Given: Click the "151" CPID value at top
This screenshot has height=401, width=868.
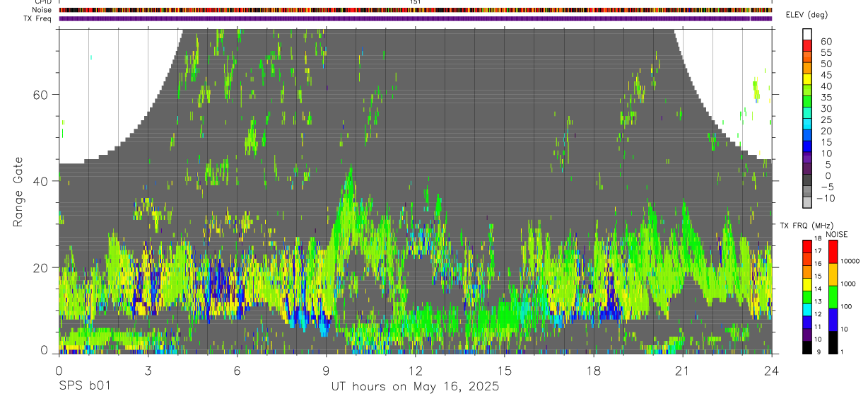Looking at the screenshot, I should [x=416, y=2].
